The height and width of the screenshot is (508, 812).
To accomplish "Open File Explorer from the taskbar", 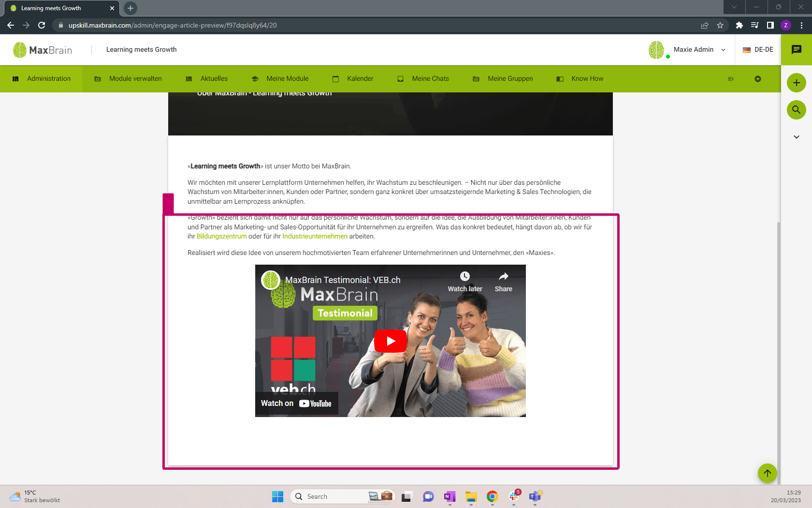I will coord(471,496).
